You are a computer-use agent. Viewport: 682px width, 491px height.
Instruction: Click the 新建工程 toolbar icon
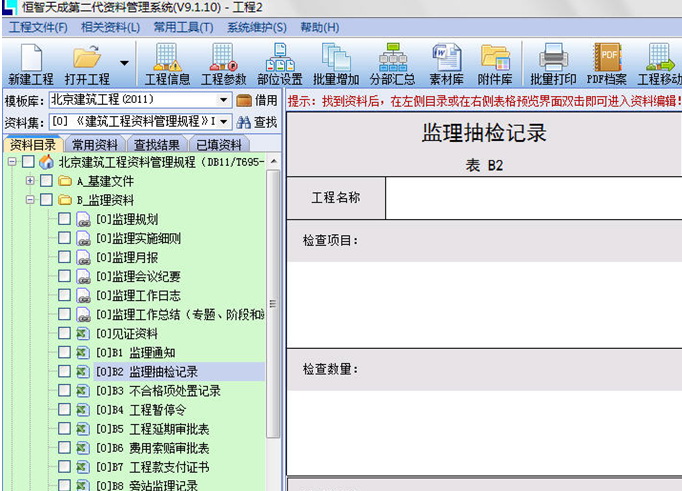31,57
